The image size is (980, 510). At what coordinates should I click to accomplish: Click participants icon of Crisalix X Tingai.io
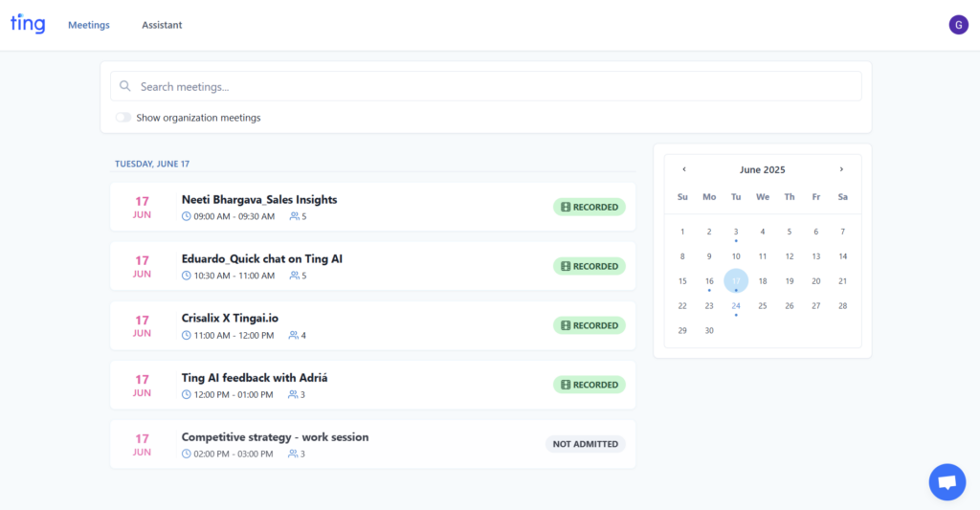pyautogui.click(x=293, y=335)
